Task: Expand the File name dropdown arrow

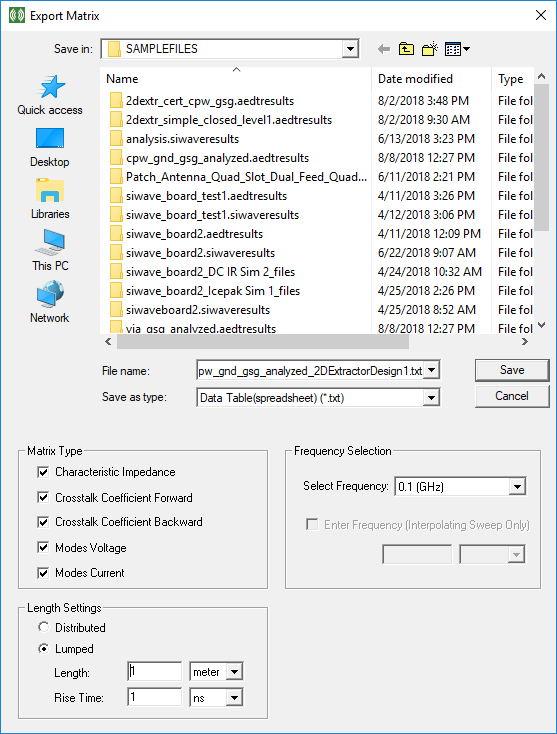Action: [432, 370]
